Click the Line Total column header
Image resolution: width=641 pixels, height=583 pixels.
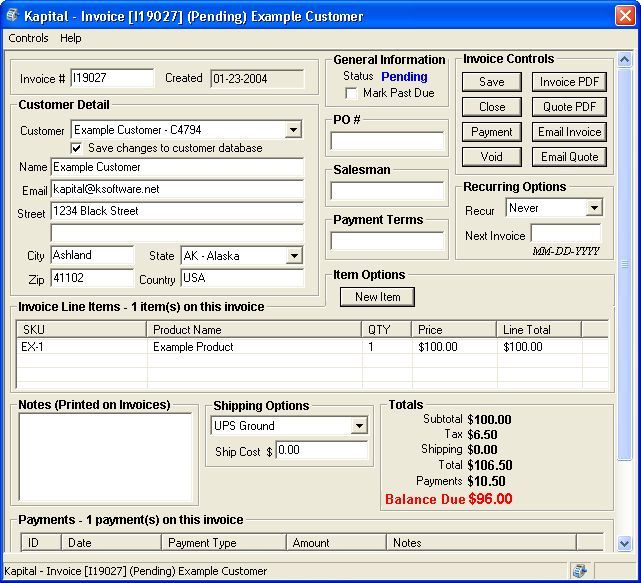tap(539, 330)
